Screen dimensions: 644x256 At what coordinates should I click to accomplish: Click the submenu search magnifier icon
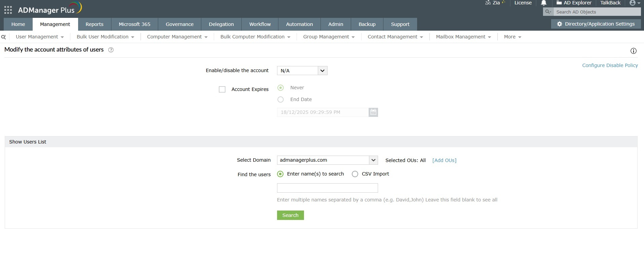pyautogui.click(x=4, y=37)
